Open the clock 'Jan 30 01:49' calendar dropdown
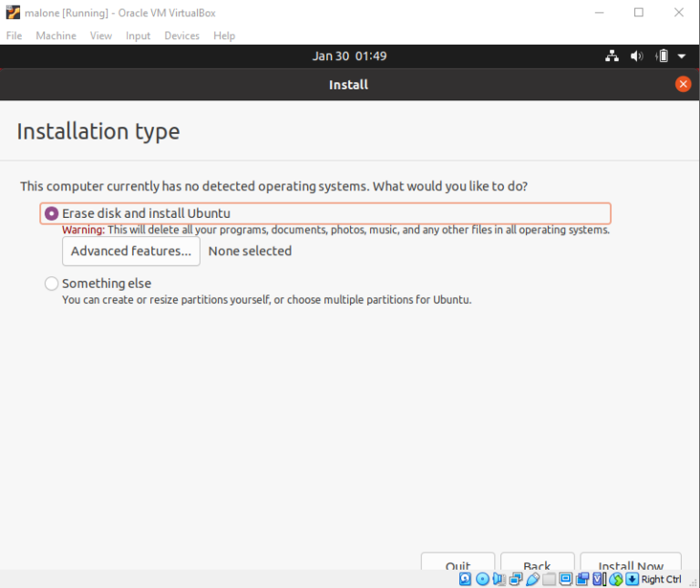700x588 pixels. coord(349,57)
